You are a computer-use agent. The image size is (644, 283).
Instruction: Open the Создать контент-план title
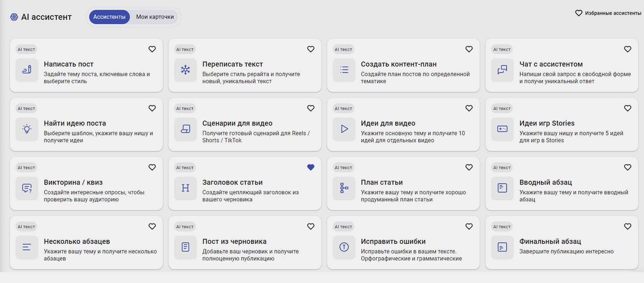pos(399,64)
